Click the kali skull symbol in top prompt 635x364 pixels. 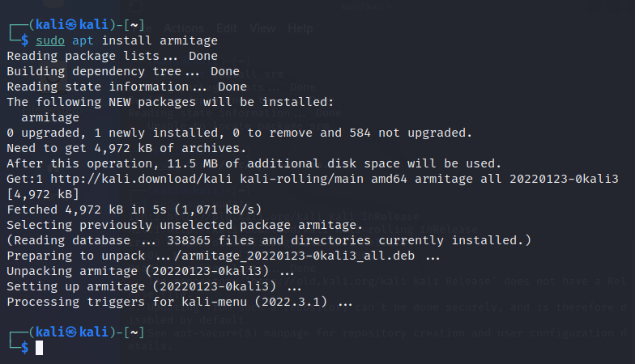(71, 25)
